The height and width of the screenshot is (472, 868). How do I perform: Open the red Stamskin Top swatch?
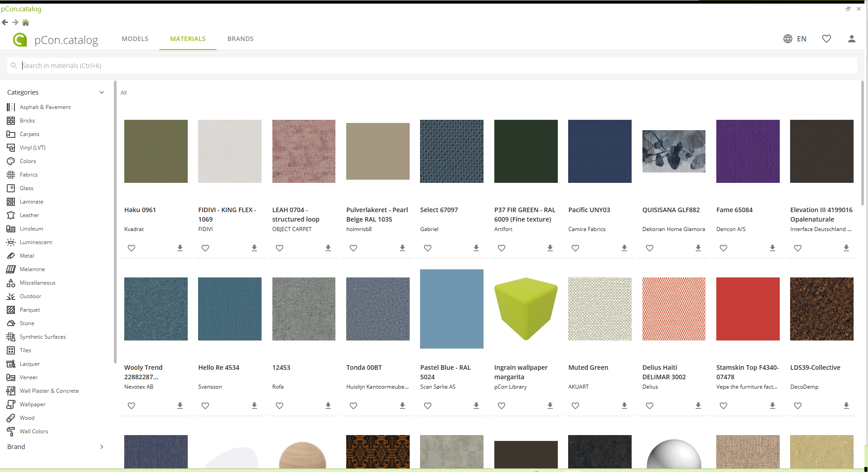[x=748, y=309]
